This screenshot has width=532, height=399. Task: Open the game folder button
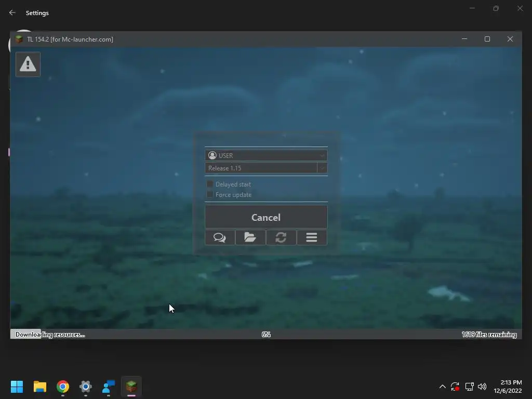coord(250,237)
